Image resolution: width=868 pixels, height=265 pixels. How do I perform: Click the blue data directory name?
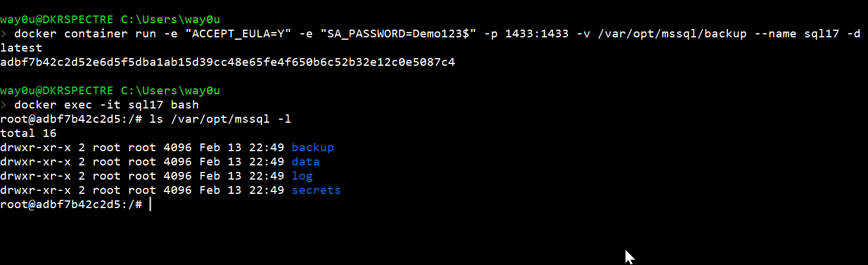[x=305, y=162]
